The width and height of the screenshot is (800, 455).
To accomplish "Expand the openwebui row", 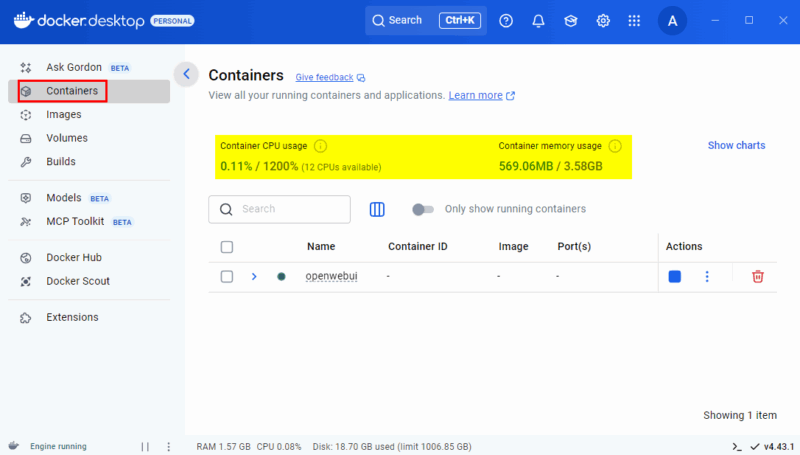I will coord(254,276).
